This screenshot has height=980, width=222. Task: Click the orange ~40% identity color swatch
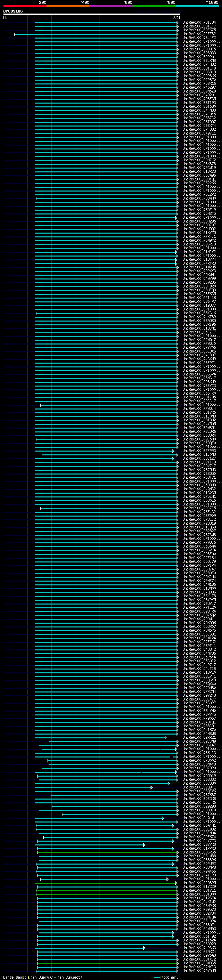[68, 6]
